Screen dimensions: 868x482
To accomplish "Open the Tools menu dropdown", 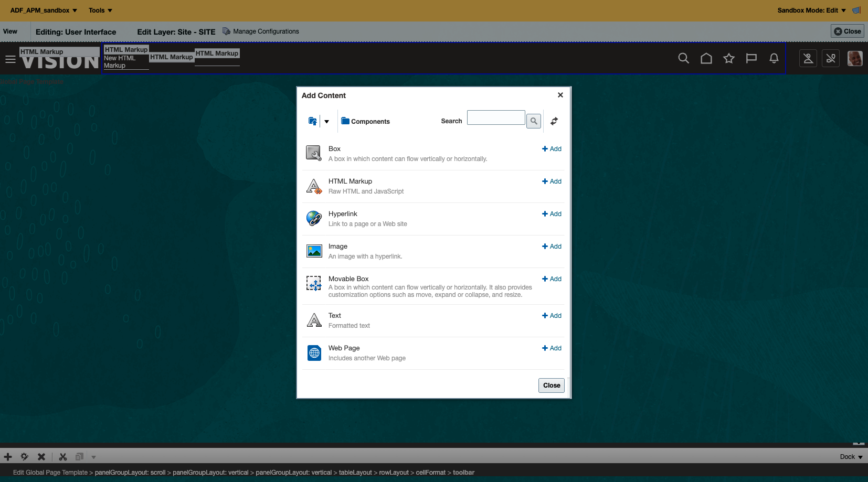I will (x=99, y=10).
